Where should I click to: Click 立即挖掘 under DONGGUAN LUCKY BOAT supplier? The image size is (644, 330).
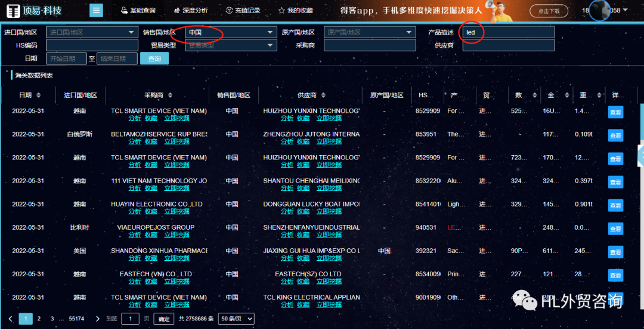329,211
